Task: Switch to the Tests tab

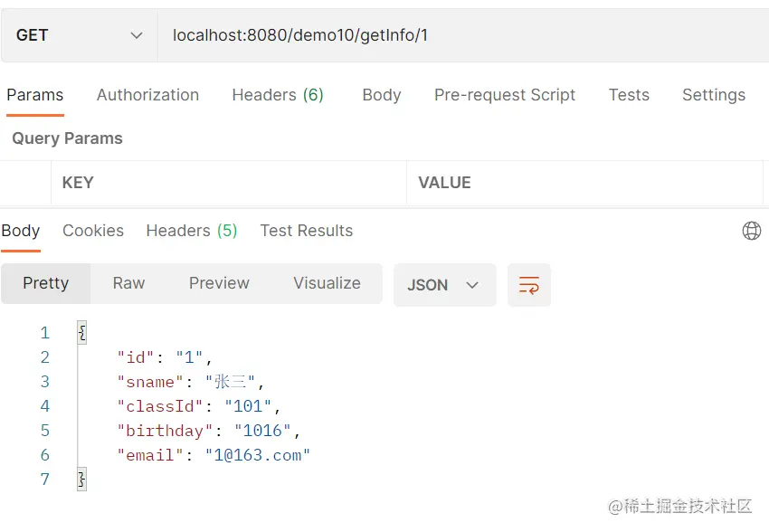Action: (x=629, y=95)
